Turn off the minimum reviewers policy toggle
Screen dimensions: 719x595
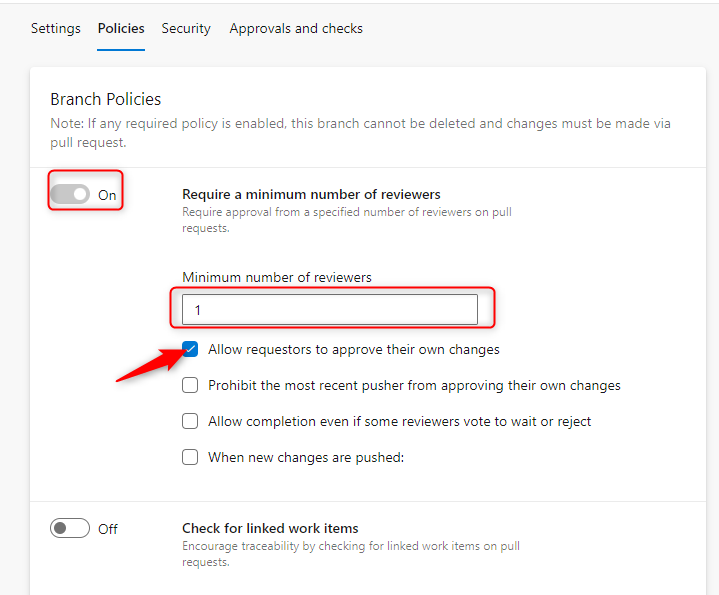pos(71,194)
